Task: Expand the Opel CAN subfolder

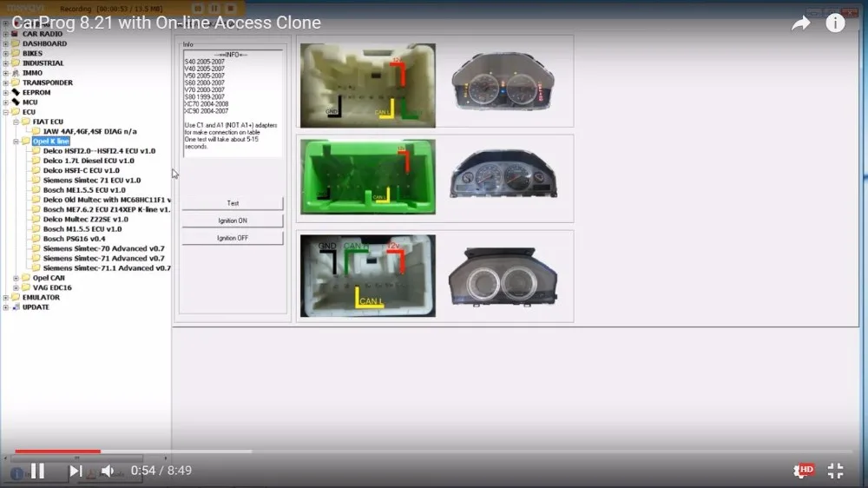Action: [16, 278]
